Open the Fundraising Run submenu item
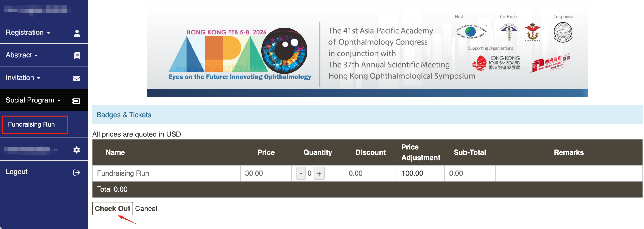This screenshot has height=229, width=644. [x=31, y=124]
